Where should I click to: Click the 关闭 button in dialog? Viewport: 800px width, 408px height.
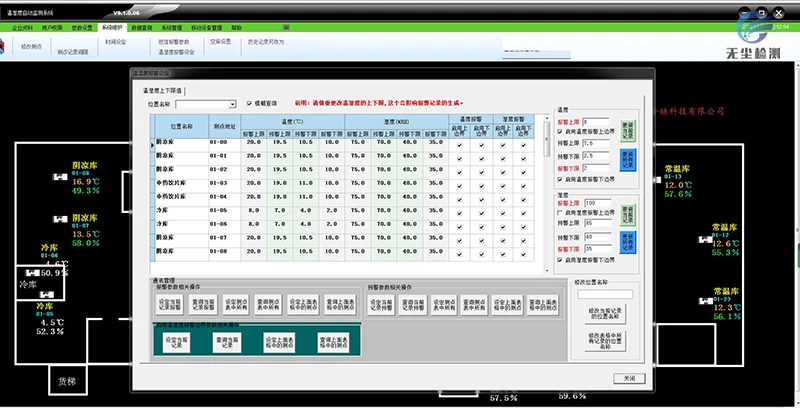tap(627, 379)
